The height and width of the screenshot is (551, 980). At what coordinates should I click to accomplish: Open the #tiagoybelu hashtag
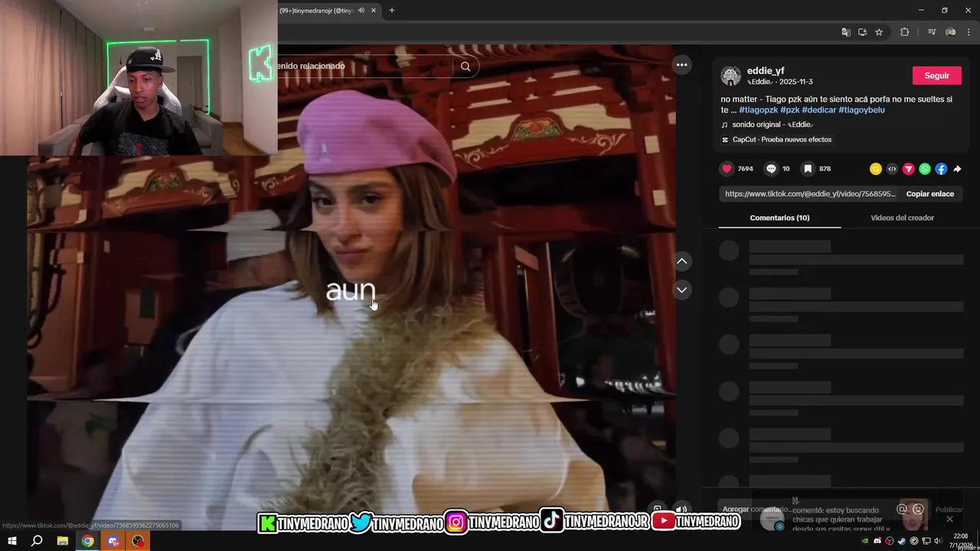tap(861, 110)
